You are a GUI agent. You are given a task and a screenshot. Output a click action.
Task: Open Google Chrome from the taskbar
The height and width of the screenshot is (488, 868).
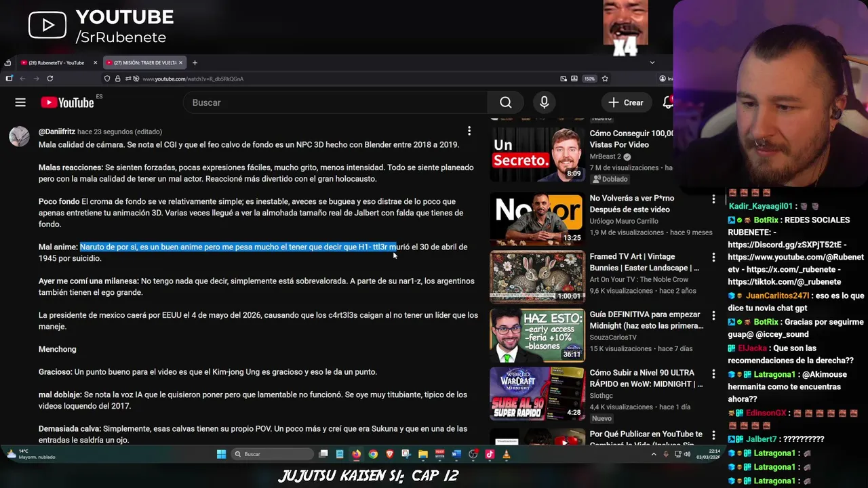coord(373,454)
